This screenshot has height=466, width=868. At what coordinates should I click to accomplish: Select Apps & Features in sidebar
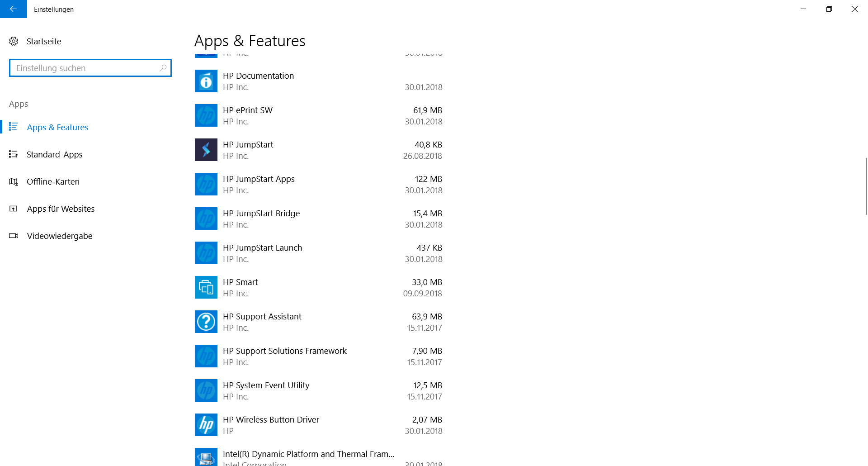57,127
